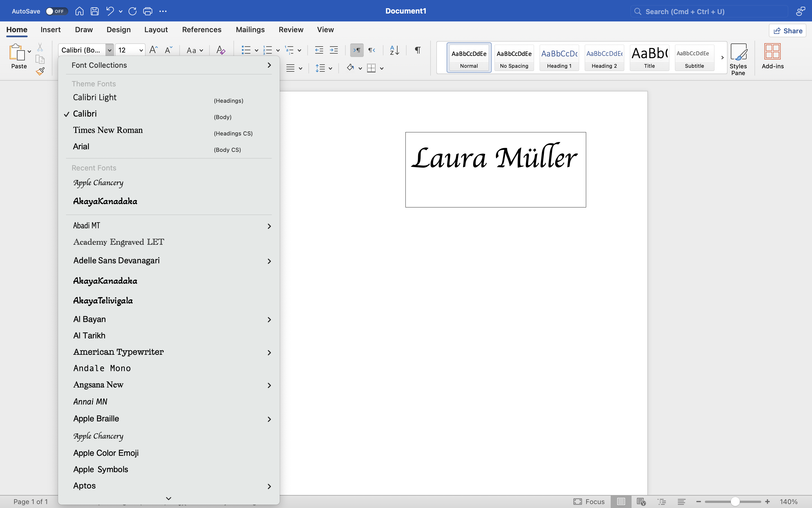Click the Increase Indent icon
812x508 pixels.
click(x=334, y=50)
